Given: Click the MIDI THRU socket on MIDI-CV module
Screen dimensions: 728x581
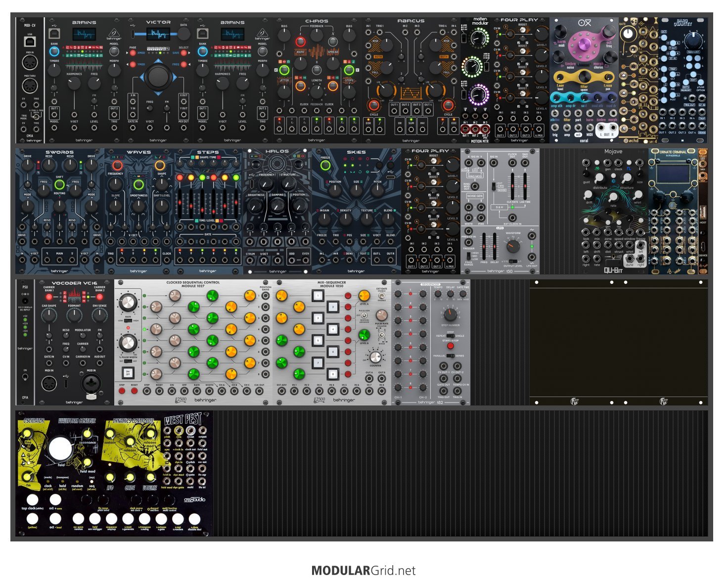Looking at the screenshot, I should [x=30, y=85].
